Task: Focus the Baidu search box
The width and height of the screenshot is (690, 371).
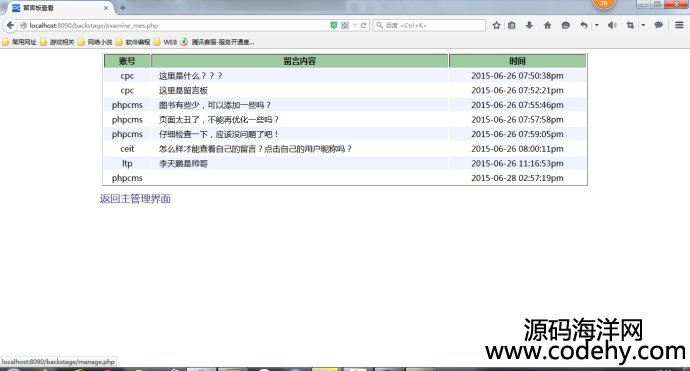Action: pyautogui.click(x=429, y=25)
